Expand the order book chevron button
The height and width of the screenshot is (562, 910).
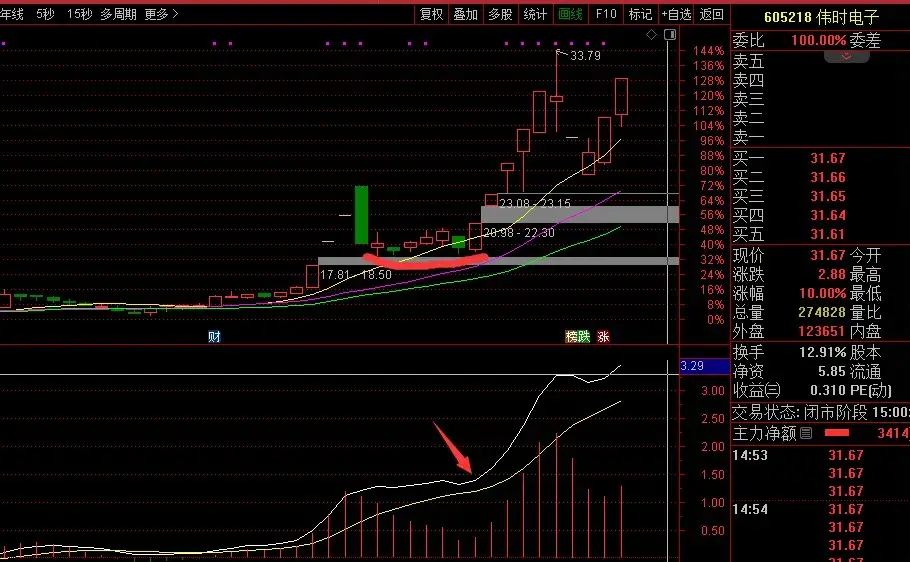pyautogui.click(x=846, y=57)
